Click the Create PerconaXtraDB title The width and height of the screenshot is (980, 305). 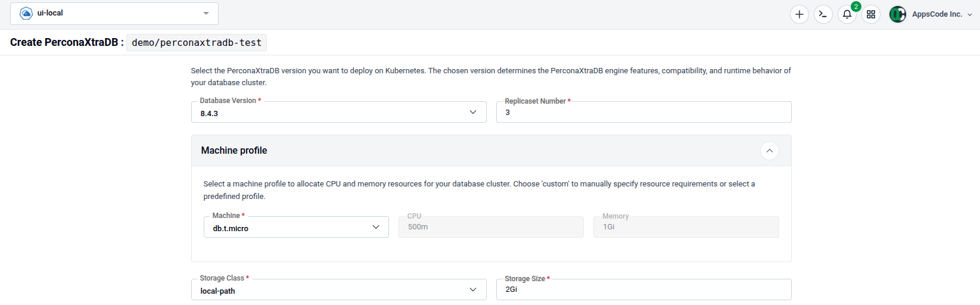[67, 42]
